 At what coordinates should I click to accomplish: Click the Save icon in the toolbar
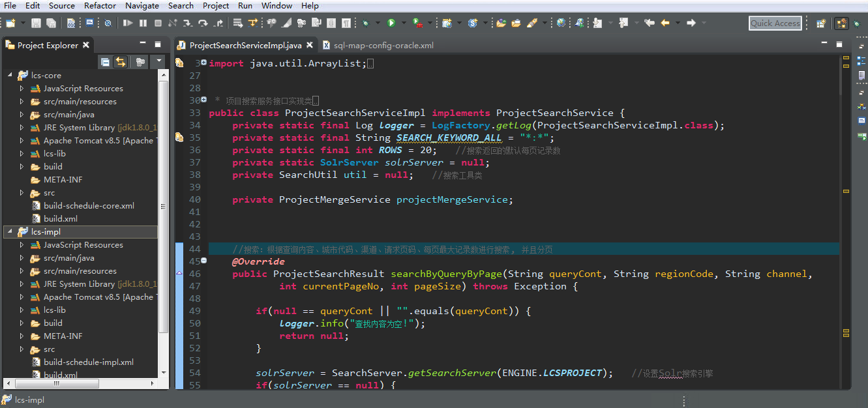pyautogui.click(x=36, y=23)
